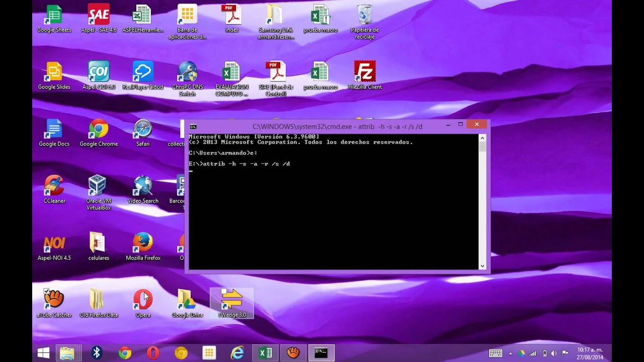Switch to aTube Catcher taskbar button
The height and width of the screenshot is (362, 644).
[293, 353]
